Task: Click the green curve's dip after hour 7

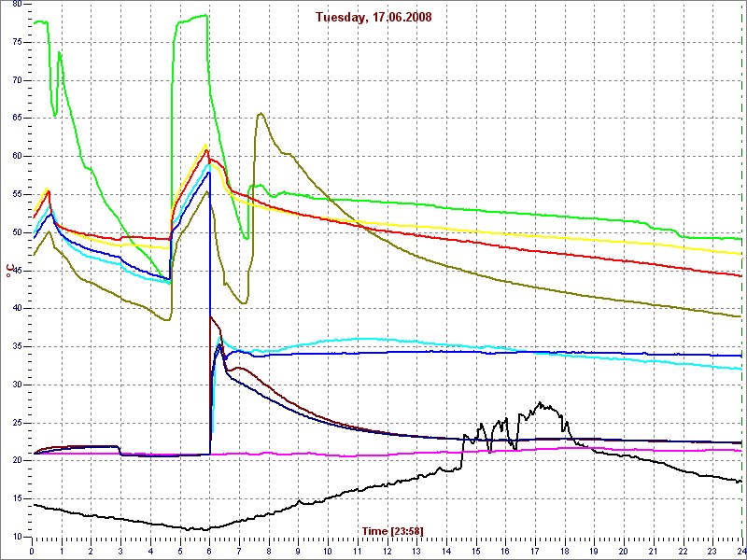Action: 246,237
